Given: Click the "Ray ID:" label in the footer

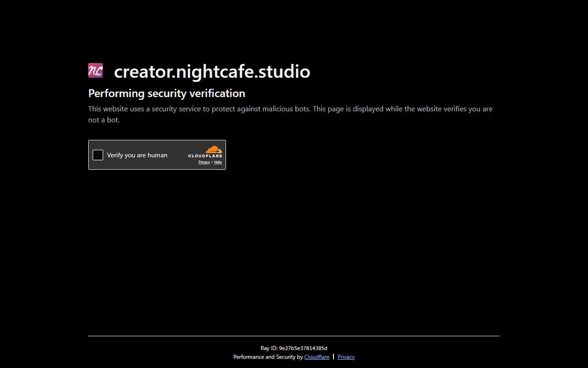Looking at the screenshot, I should (x=269, y=348).
